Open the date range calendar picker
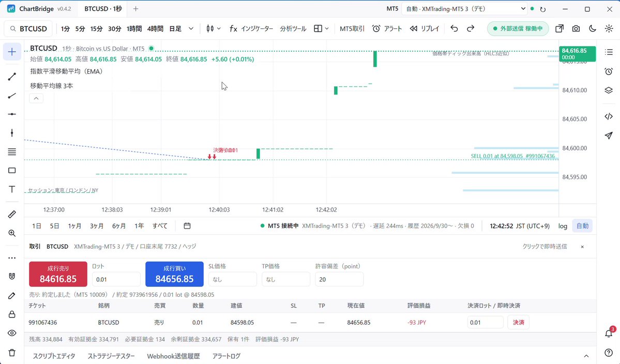Image resolution: width=620 pixels, height=364 pixels. tap(187, 225)
